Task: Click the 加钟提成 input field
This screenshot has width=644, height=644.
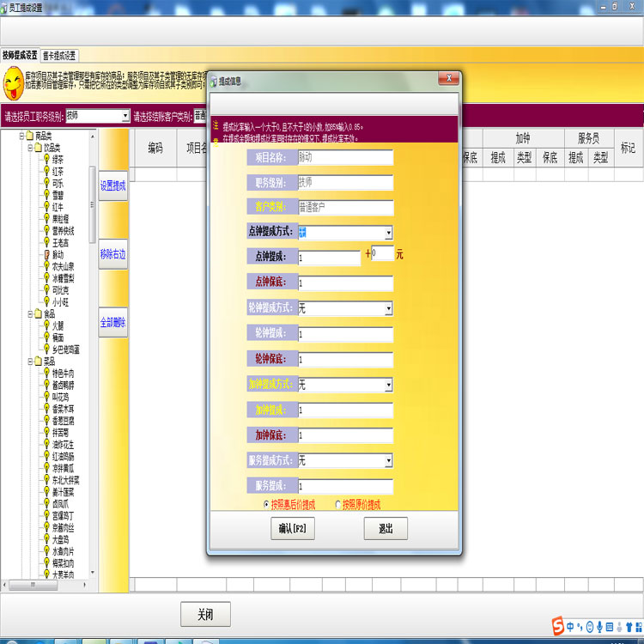Action: [345, 410]
